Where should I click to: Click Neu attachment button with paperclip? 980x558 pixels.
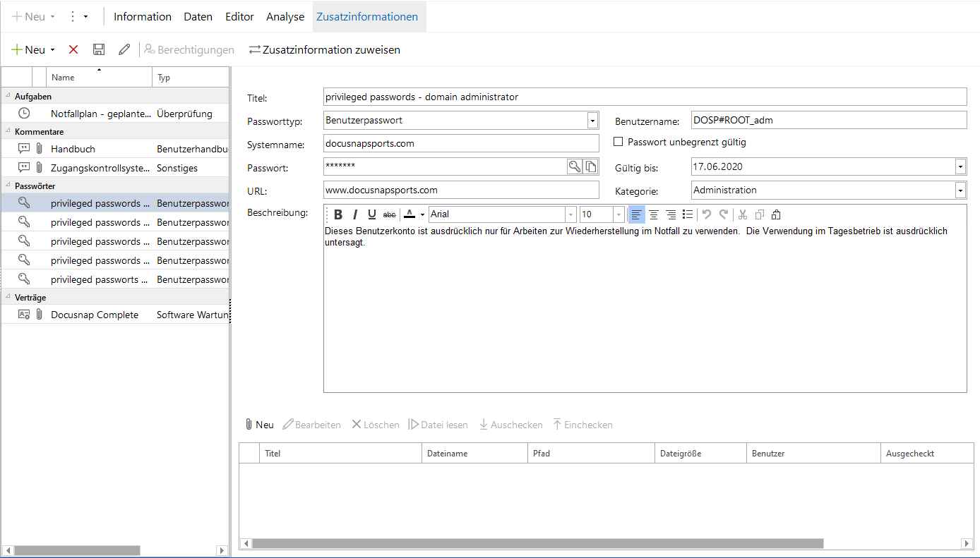pyautogui.click(x=259, y=425)
